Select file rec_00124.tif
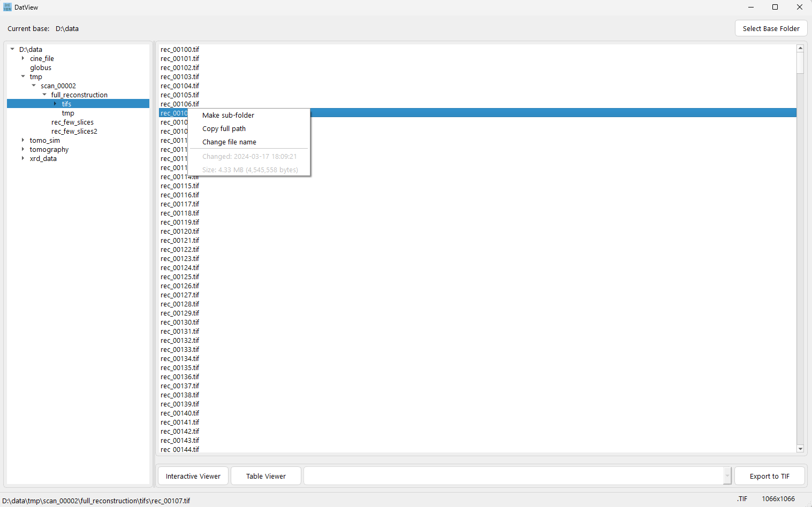 click(x=180, y=267)
